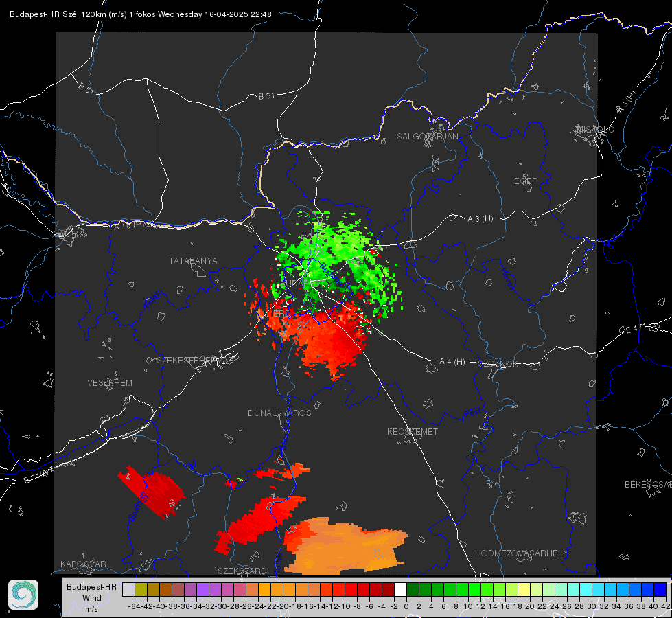Pick the bright green swatch above 10
This screenshot has width=672, height=618.
tap(474, 589)
